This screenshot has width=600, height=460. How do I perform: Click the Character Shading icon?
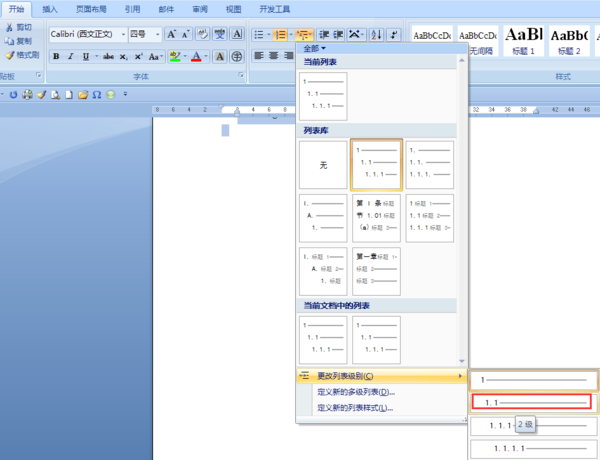(220, 57)
